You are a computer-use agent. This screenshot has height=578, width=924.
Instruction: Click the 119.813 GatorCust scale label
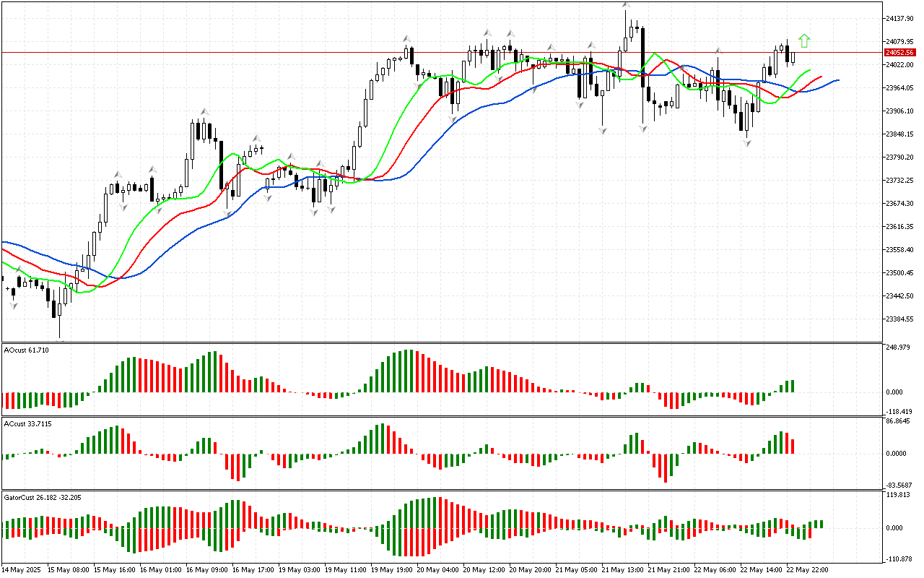(897, 496)
